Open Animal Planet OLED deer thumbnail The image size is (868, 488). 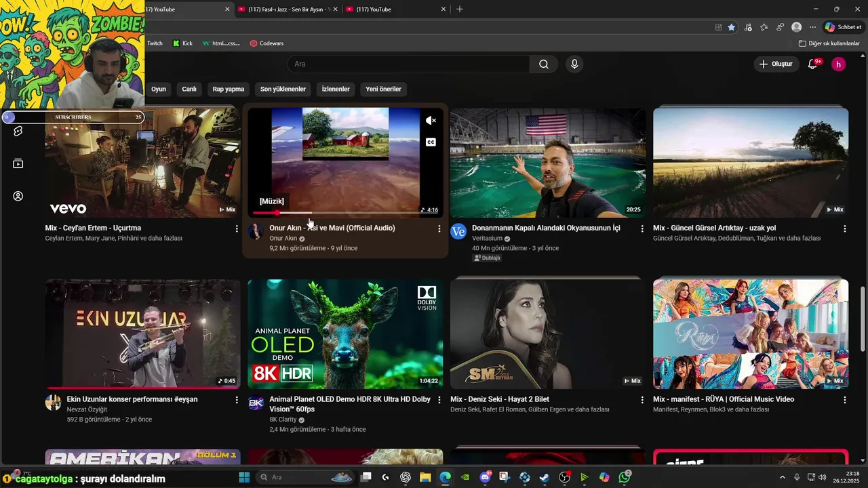click(x=345, y=334)
